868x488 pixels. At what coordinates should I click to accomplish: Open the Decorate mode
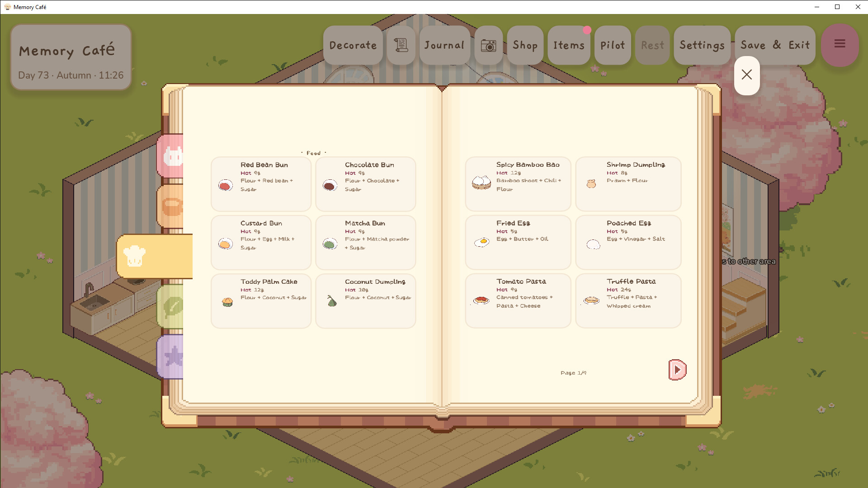(x=353, y=45)
